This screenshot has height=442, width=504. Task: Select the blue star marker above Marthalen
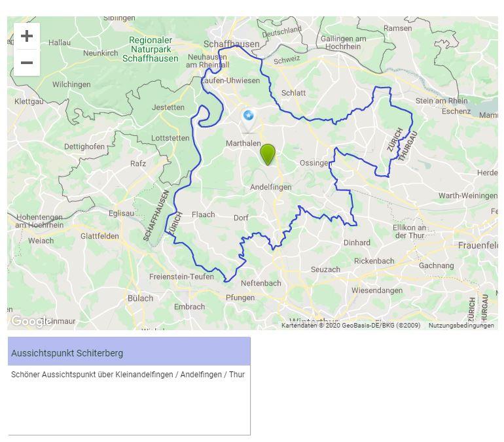click(x=249, y=121)
